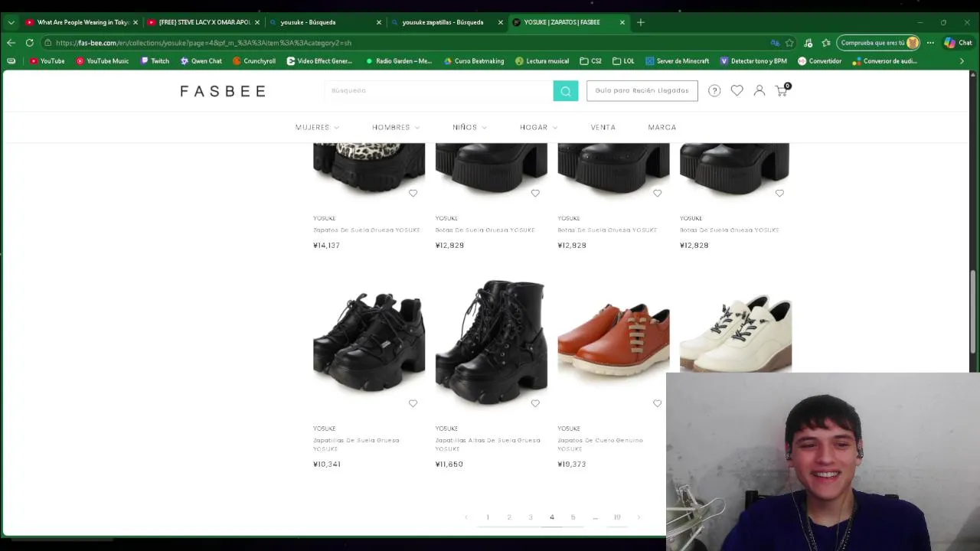This screenshot has height=551, width=980.
Task: Open a new browser tab
Action: (x=641, y=22)
